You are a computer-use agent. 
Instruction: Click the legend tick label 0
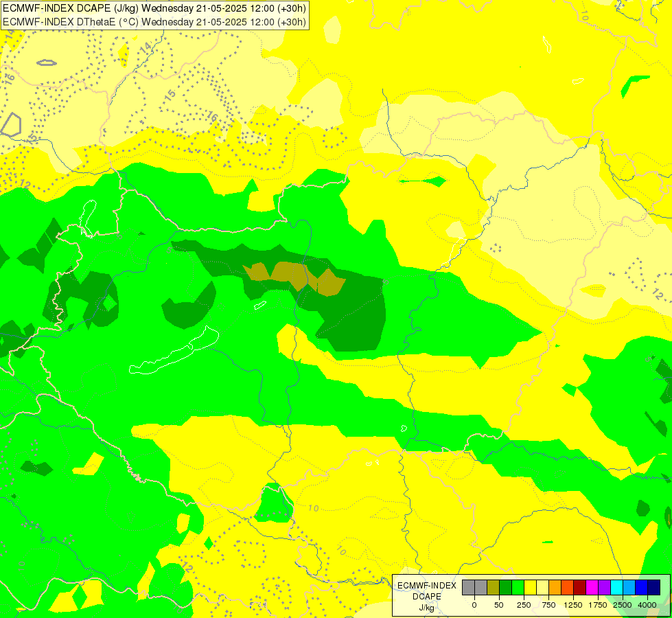pos(474,605)
